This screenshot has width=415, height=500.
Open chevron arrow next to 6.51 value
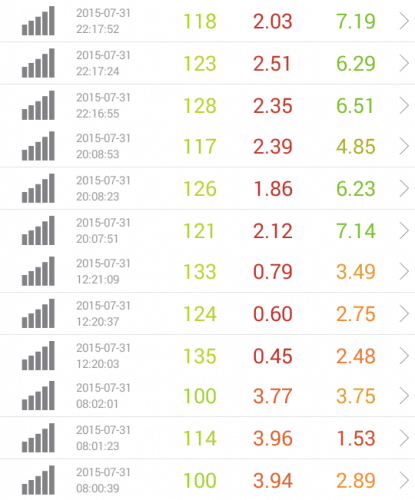404,106
